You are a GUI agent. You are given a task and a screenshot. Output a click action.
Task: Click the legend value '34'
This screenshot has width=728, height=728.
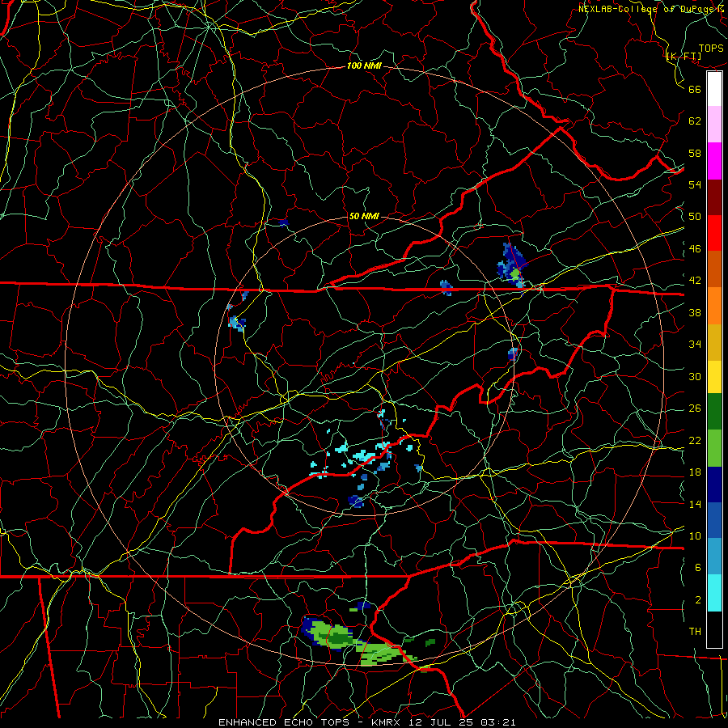(695, 345)
